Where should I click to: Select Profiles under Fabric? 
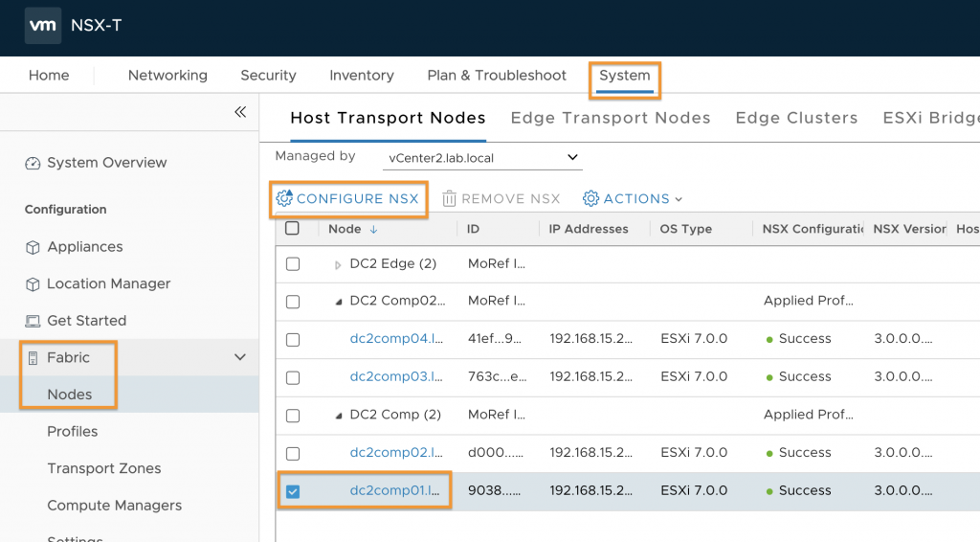pyautogui.click(x=73, y=431)
